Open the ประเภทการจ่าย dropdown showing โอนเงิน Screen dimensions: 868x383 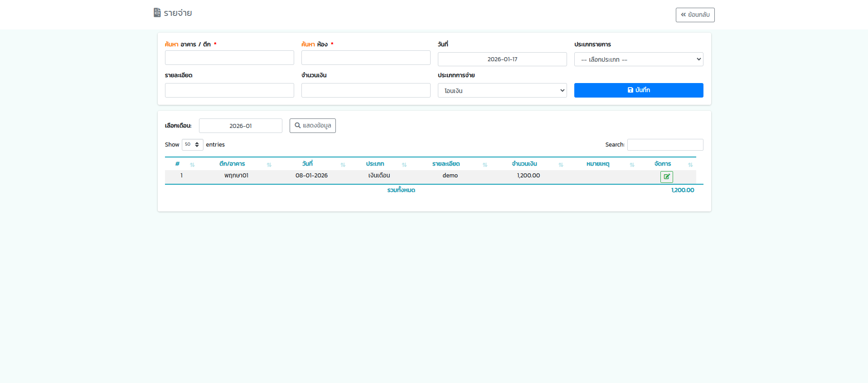[x=502, y=90]
